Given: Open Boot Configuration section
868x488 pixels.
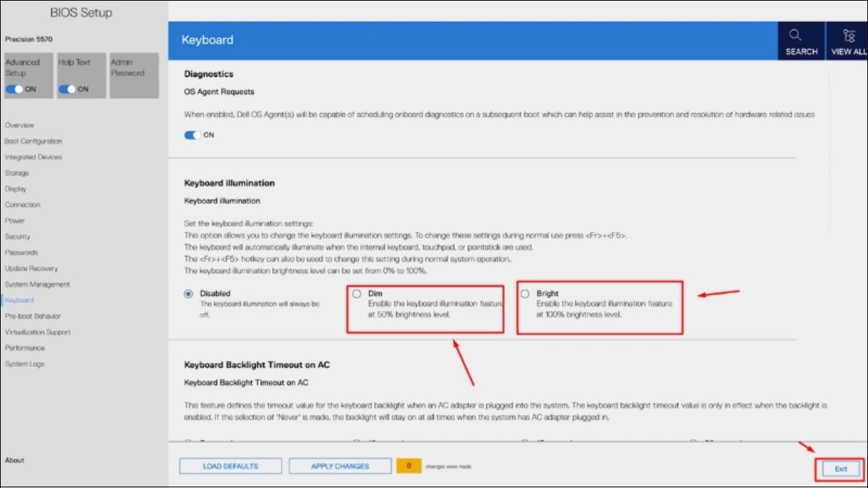Looking at the screenshot, I should click(33, 141).
